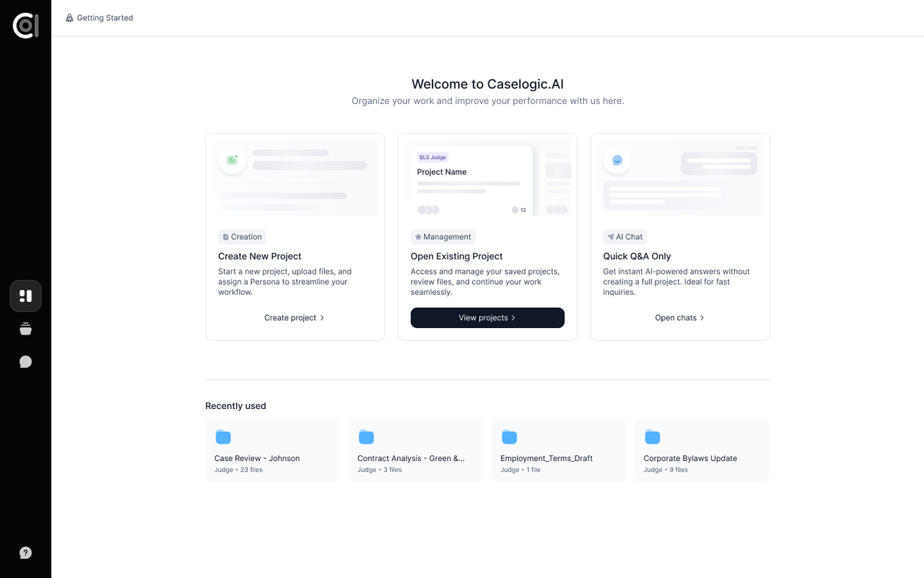Click the folder icon of Corporate Bylaws Update

click(653, 436)
